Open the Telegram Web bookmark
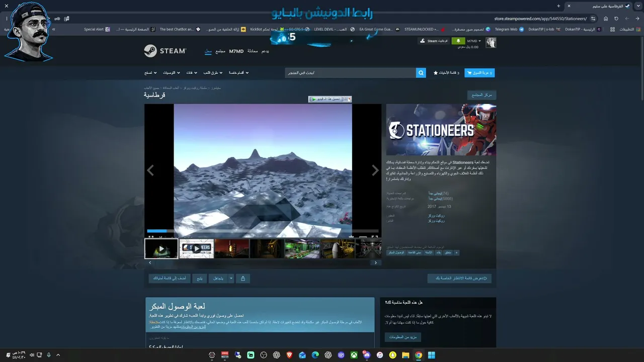 tap(509, 29)
